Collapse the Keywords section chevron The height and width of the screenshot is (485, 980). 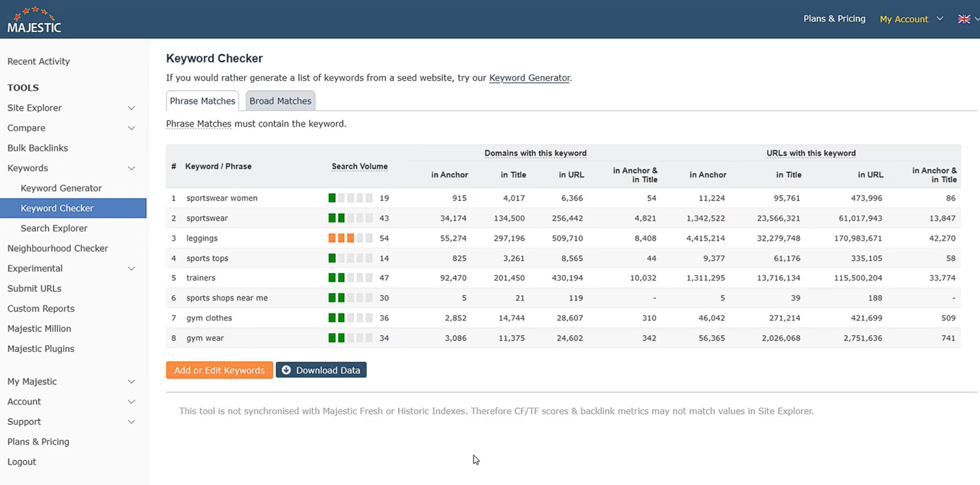point(131,168)
